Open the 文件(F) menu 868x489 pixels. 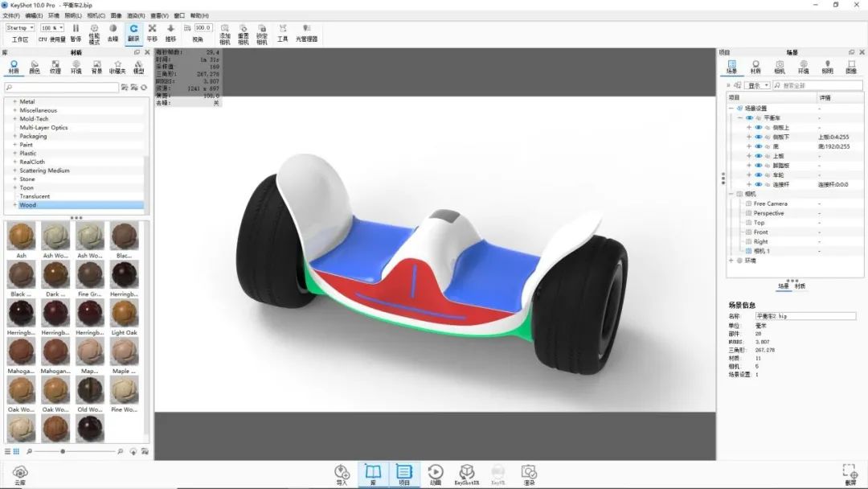coord(11,15)
